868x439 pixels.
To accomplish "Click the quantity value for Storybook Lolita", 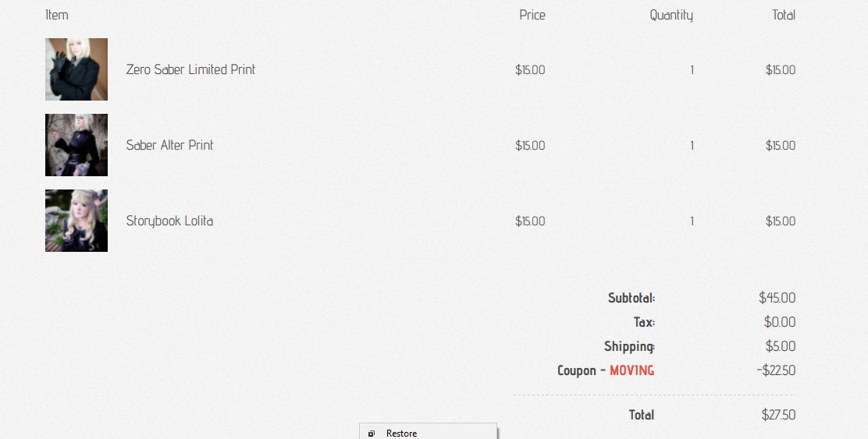I will point(692,221).
